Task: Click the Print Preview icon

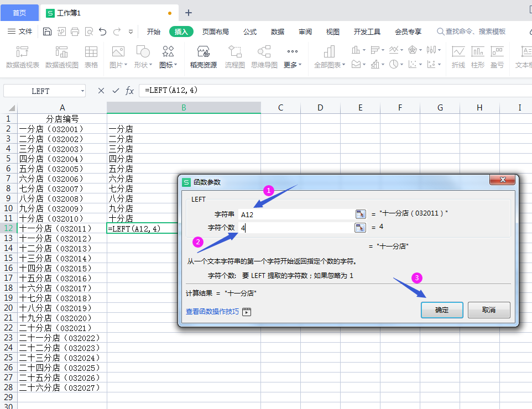Action: pos(89,32)
